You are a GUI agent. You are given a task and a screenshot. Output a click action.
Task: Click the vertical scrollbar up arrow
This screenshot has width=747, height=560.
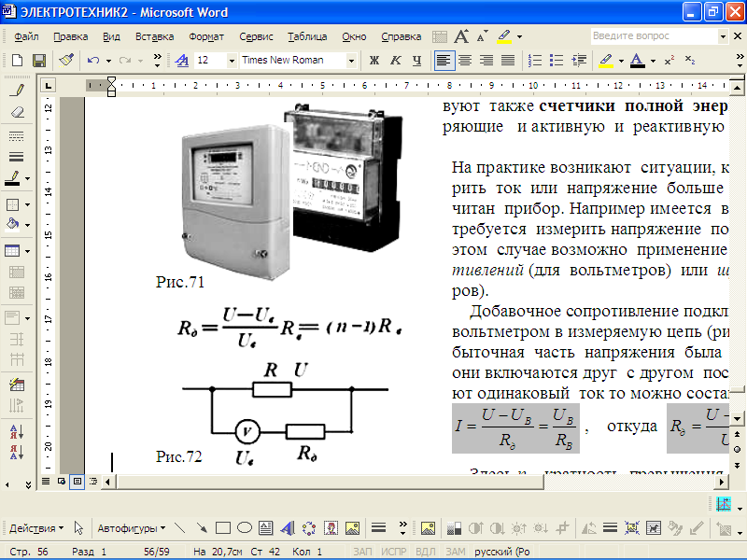click(x=737, y=88)
